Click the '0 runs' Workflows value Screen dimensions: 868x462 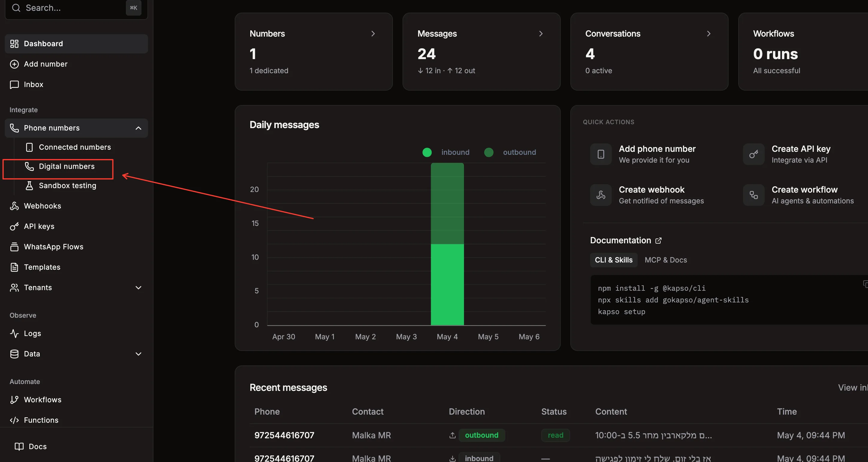[775, 54]
